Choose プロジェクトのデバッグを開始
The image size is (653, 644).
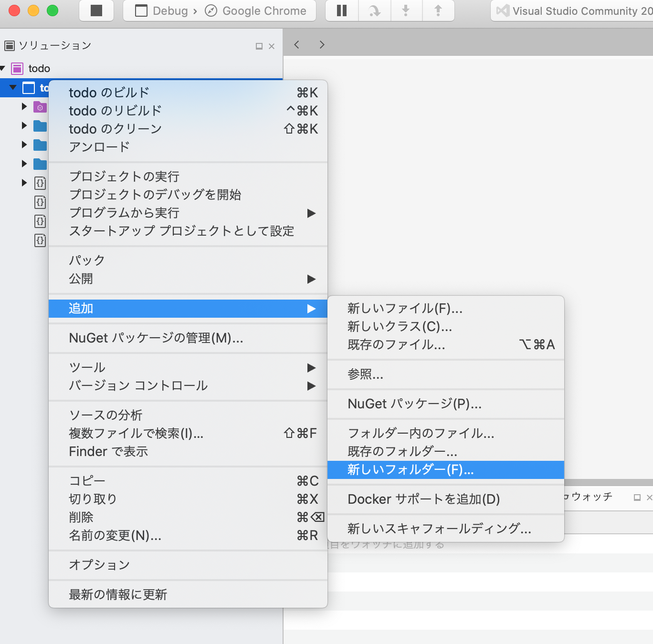pos(188,195)
